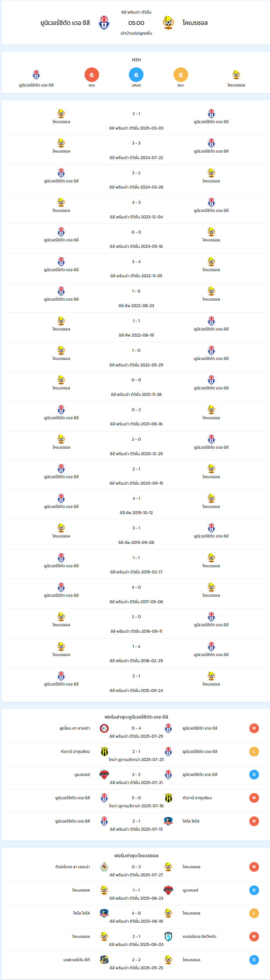This screenshot has width=270, height=980.
Task: Click blue 6 draws circle in H2H
Action: 136,75
